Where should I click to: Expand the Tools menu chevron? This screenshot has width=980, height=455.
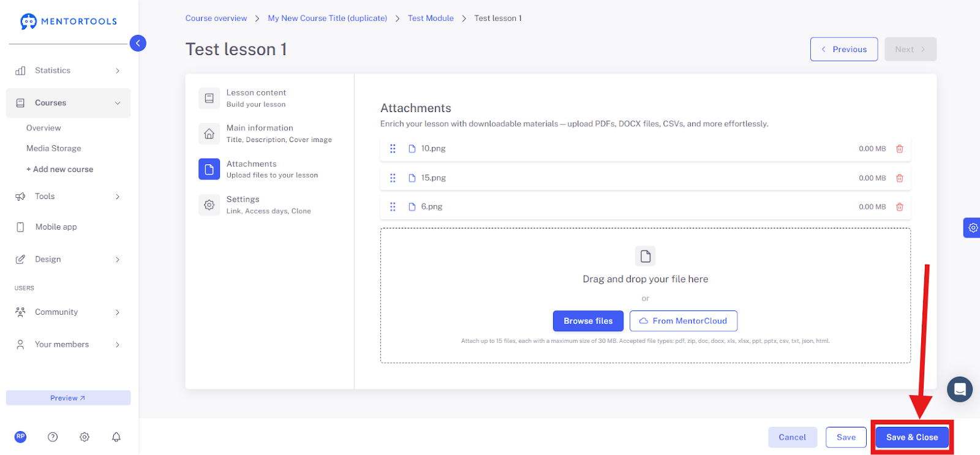tap(118, 197)
